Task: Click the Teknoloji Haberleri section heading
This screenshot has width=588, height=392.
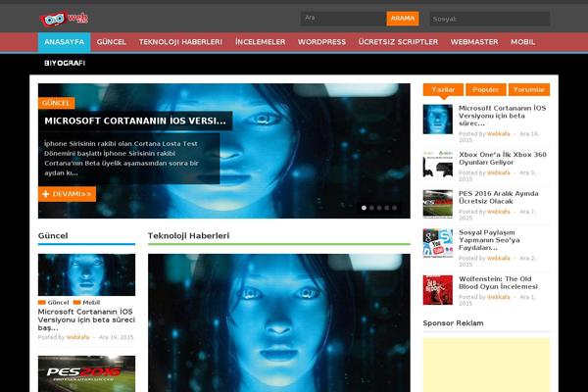Action: pyautogui.click(x=188, y=235)
